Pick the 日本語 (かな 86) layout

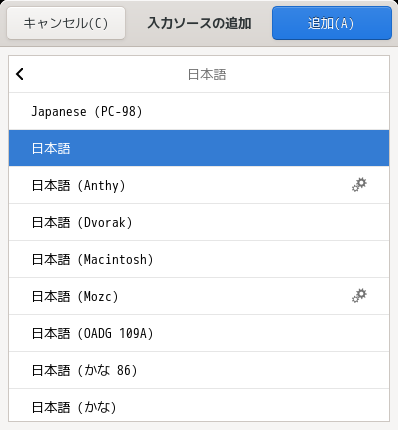click(199, 370)
